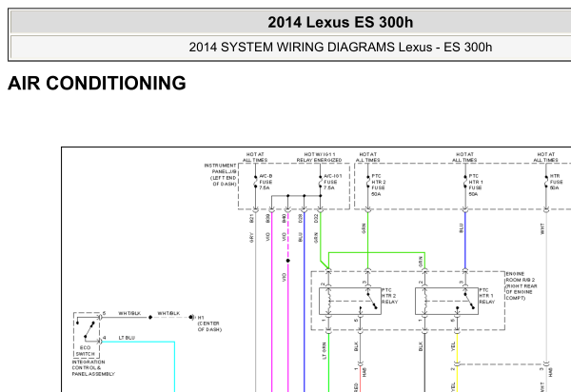This screenshot has height=392, width=571.
Task: Click 'HOT AT ALL TIMES' above PTC HTR 2 fuse
Action: point(367,157)
